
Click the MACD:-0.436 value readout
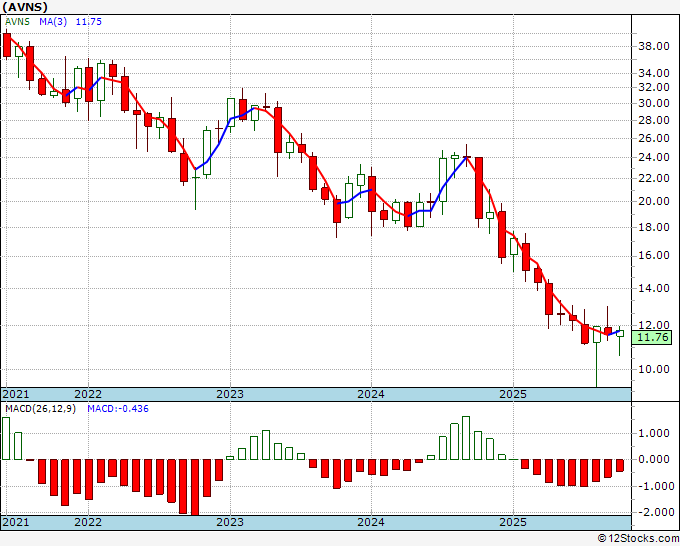click(118, 409)
